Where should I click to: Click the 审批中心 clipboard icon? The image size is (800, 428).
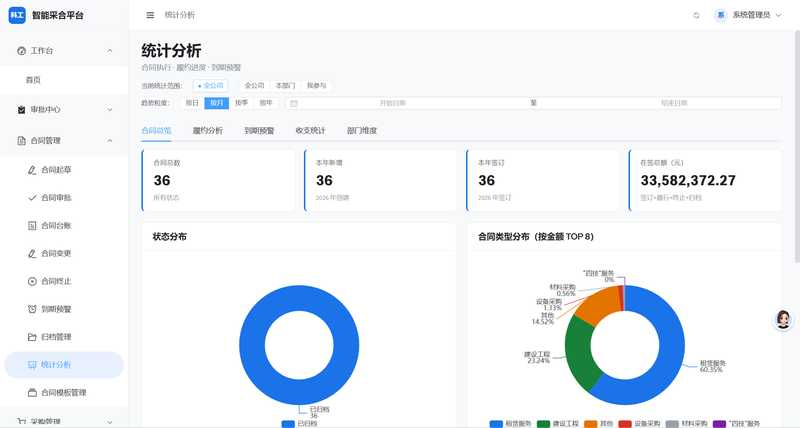coord(21,110)
